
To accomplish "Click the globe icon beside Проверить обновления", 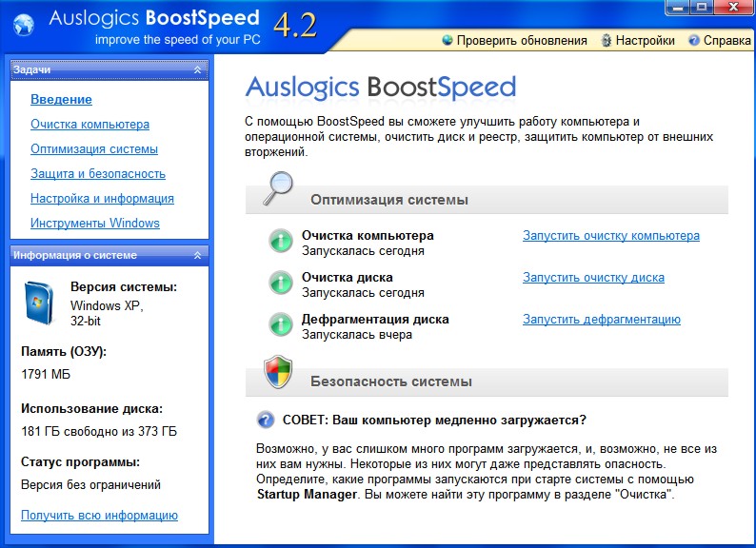I will pos(448,40).
